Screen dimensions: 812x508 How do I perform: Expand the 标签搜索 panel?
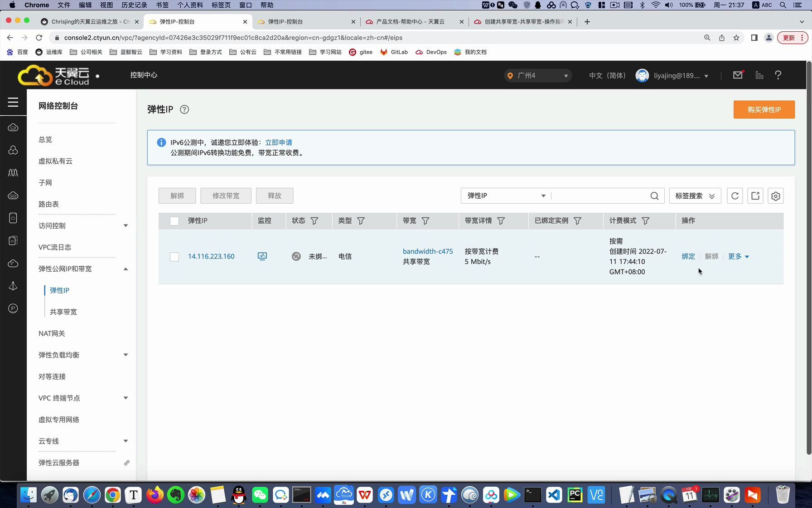click(694, 195)
